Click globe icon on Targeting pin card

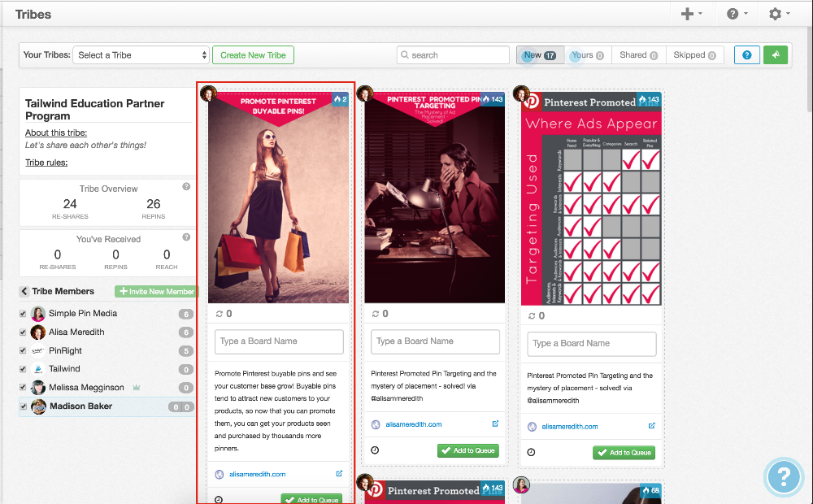point(376,424)
